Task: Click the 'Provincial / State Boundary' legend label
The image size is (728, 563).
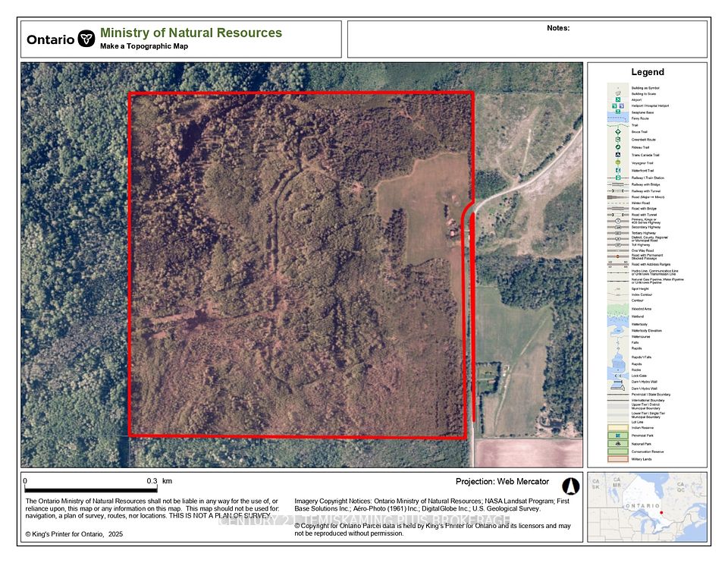Action: click(x=651, y=395)
